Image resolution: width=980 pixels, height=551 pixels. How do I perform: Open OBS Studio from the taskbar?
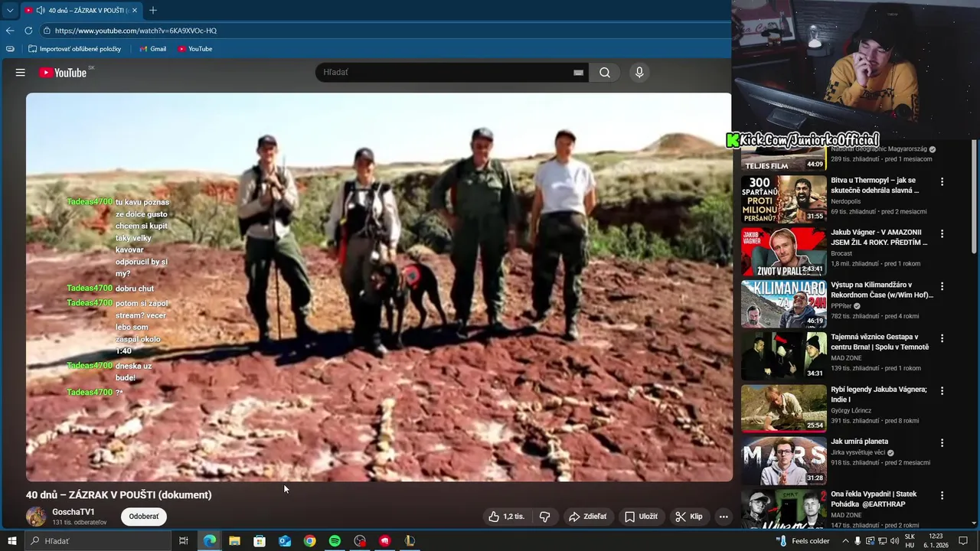click(360, 541)
